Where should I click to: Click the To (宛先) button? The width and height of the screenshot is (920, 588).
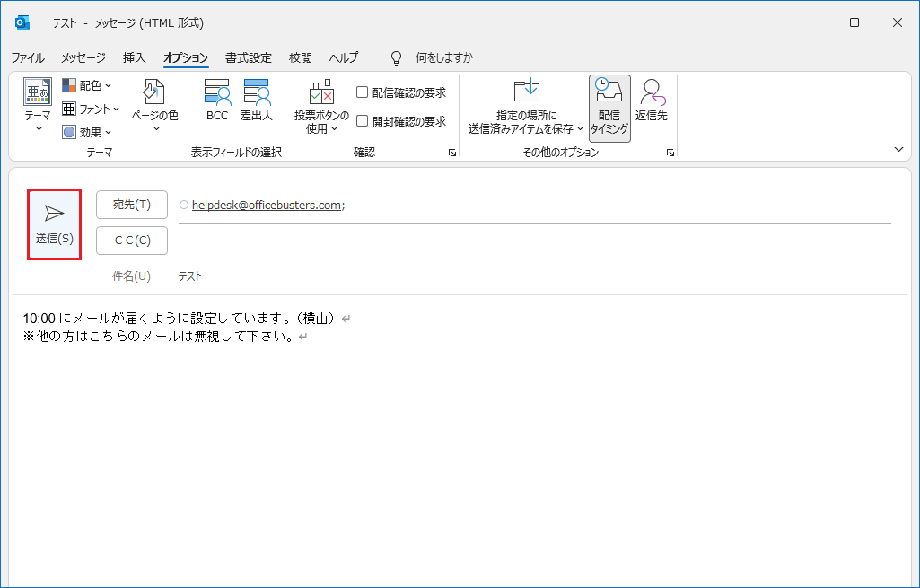click(x=131, y=205)
